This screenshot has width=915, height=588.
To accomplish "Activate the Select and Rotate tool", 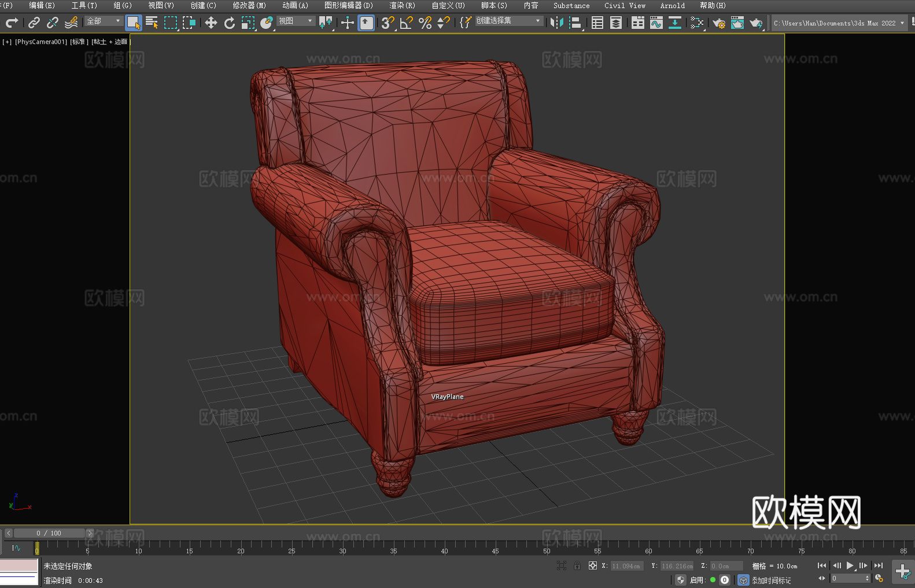I will tap(230, 23).
